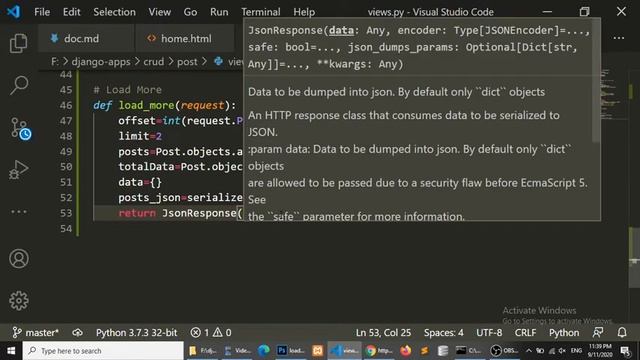Viewport: 640px width, 360px height.
Task: Click line number 46 in gutter
Action: [66, 105]
